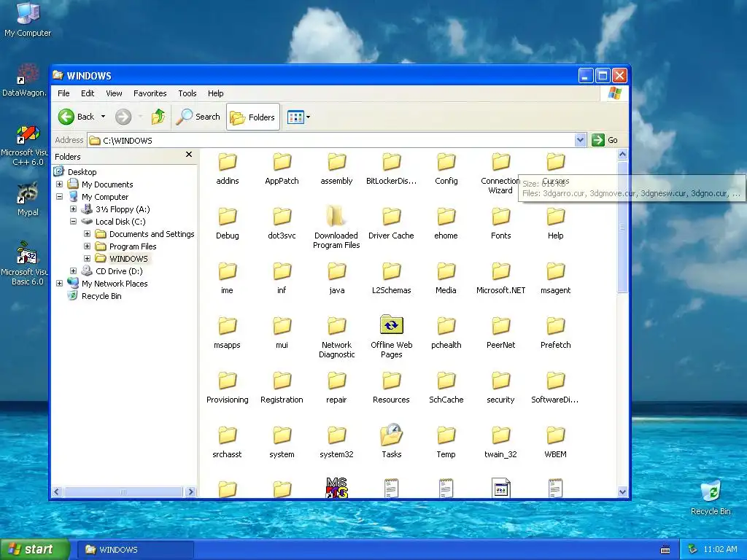Open the Edit menu
Screen dimensions: 747x560
pyautogui.click(x=88, y=93)
